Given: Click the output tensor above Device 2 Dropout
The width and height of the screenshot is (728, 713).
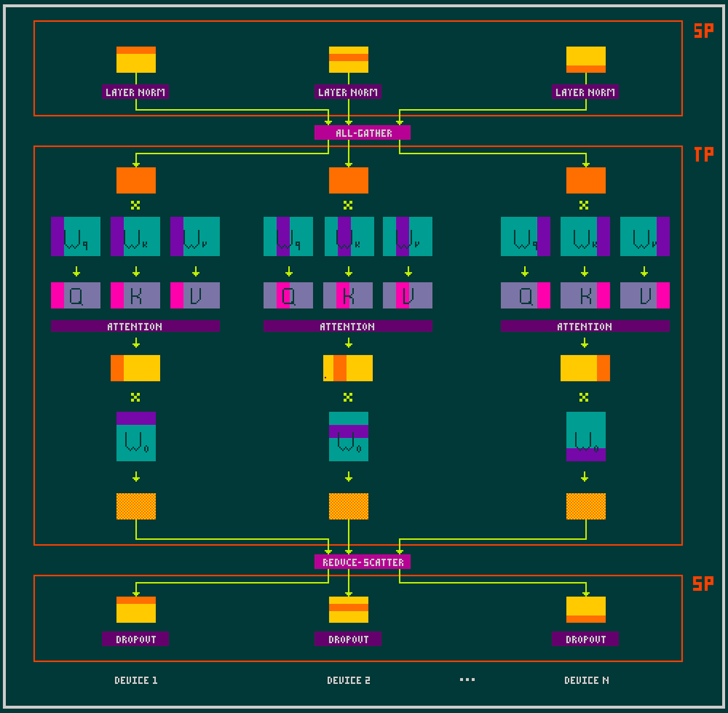Looking at the screenshot, I should (348, 610).
